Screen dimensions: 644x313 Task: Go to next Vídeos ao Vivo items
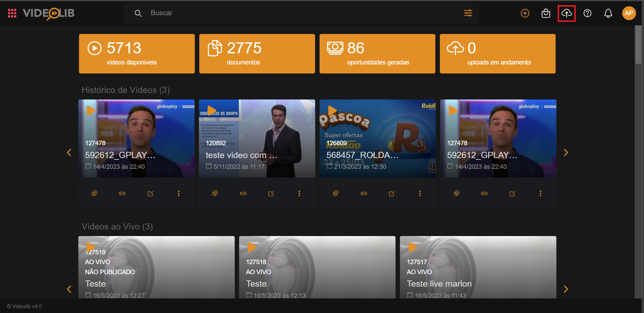pos(566,289)
